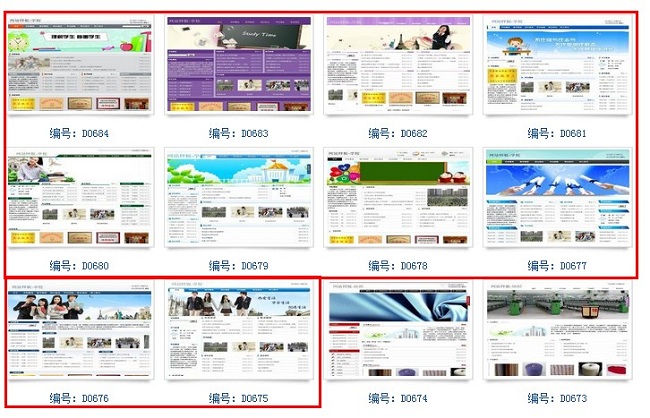This screenshot has height=418, width=650.
Task: Select the green cartoon template D0679
Action: (239, 200)
